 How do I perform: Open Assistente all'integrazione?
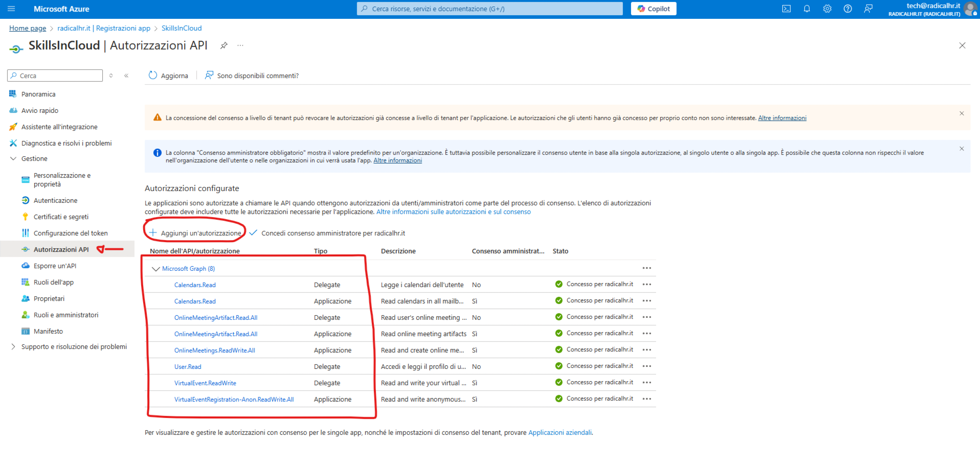[x=59, y=127]
